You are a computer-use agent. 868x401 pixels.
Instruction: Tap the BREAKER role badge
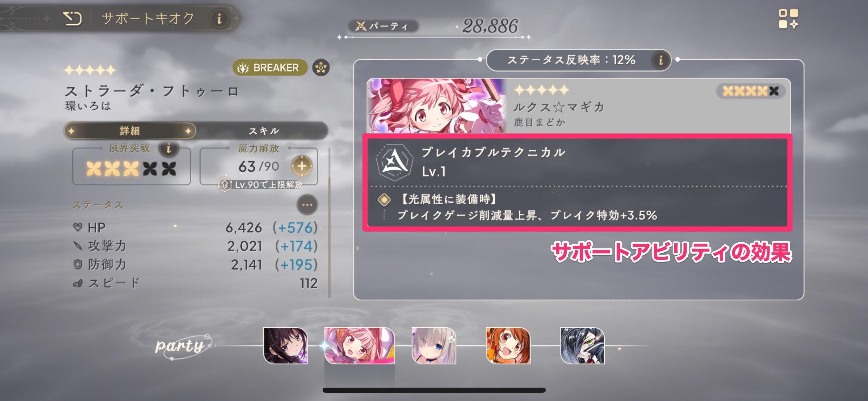click(x=270, y=68)
